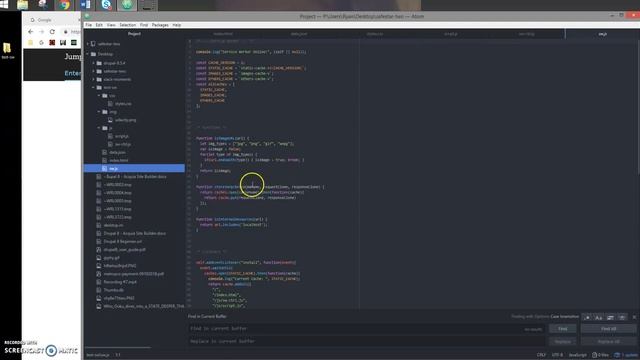Open styles.css in the tree view
640x360 pixels.
[x=123, y=104]
